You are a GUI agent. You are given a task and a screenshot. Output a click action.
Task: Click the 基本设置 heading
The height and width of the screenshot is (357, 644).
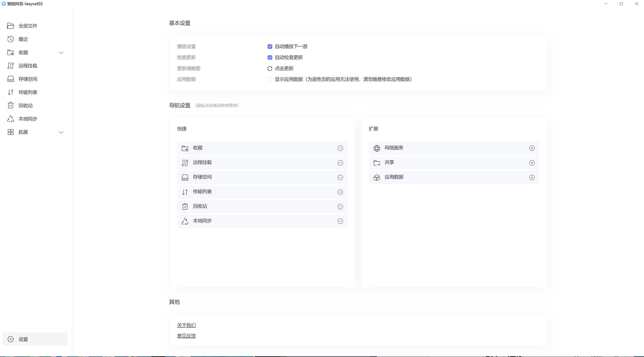180,23
